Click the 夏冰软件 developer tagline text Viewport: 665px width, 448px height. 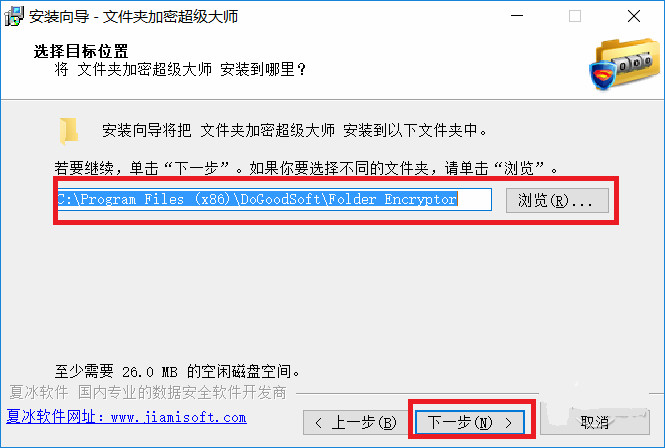point(148,392)
